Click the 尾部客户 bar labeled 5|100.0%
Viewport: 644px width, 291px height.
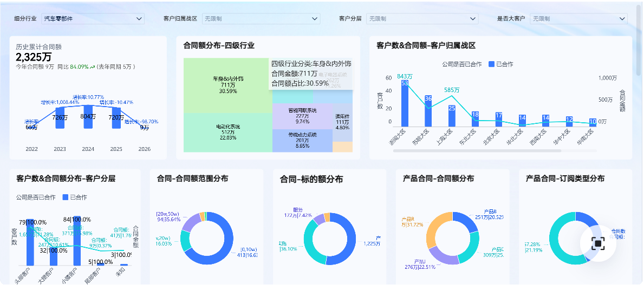(x=100, y=264)
